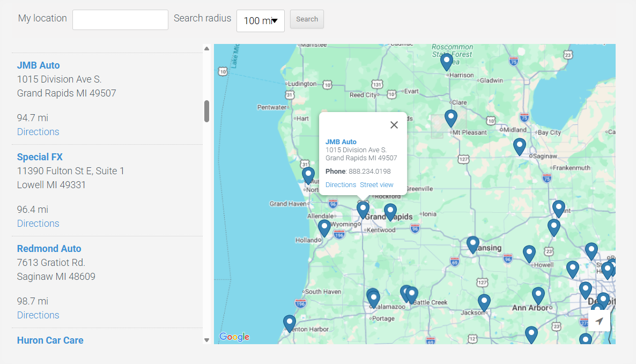Select the map pin at Ann Arbor
This screenshot has width=636, height=364.
[x=538, y=295]
